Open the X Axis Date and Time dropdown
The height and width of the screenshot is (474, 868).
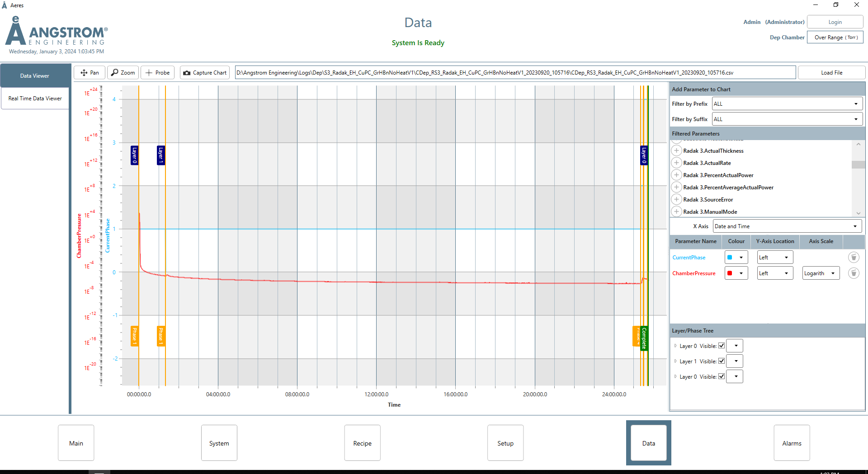click(x=787, y=226)
